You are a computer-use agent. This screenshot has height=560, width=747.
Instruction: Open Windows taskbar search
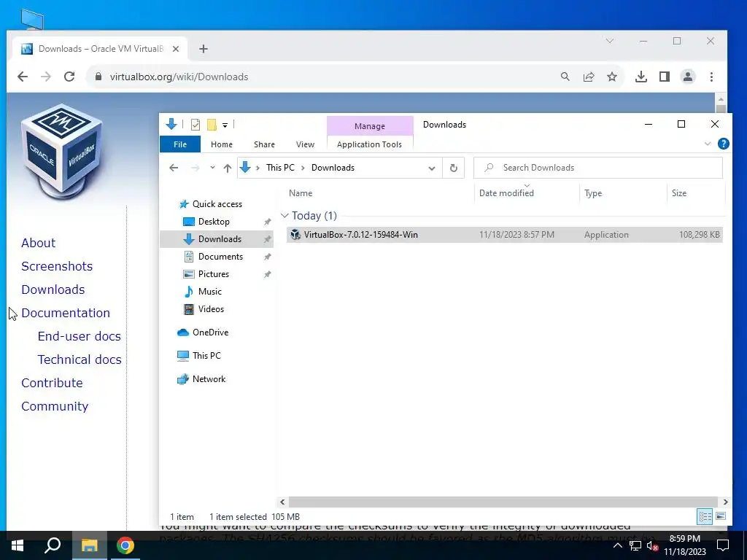point(53,545)
